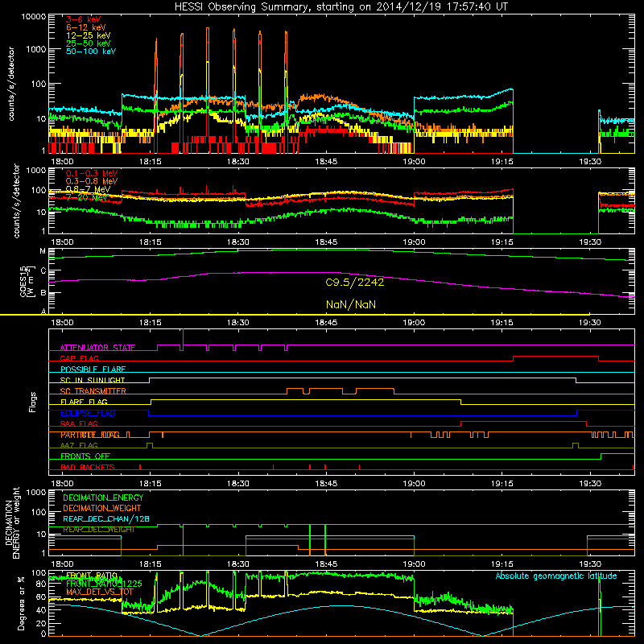
Task: Click the B class tick on the GOES axis
Action: click(43, 293)
